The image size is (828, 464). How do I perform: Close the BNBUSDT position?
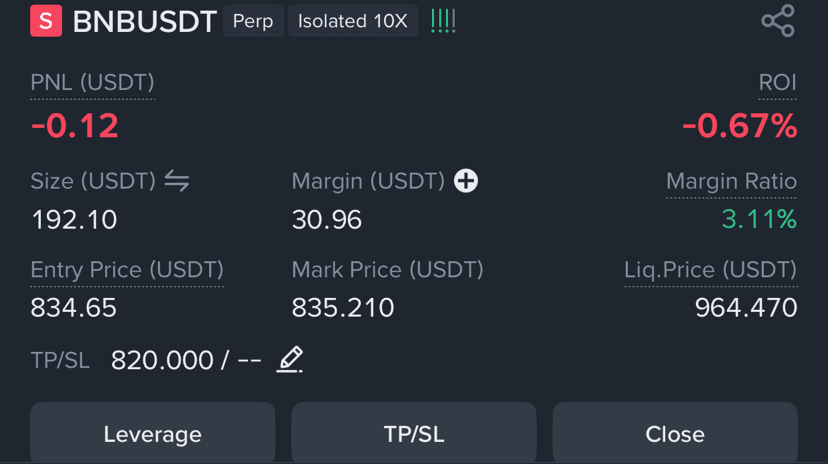(675, 433)
